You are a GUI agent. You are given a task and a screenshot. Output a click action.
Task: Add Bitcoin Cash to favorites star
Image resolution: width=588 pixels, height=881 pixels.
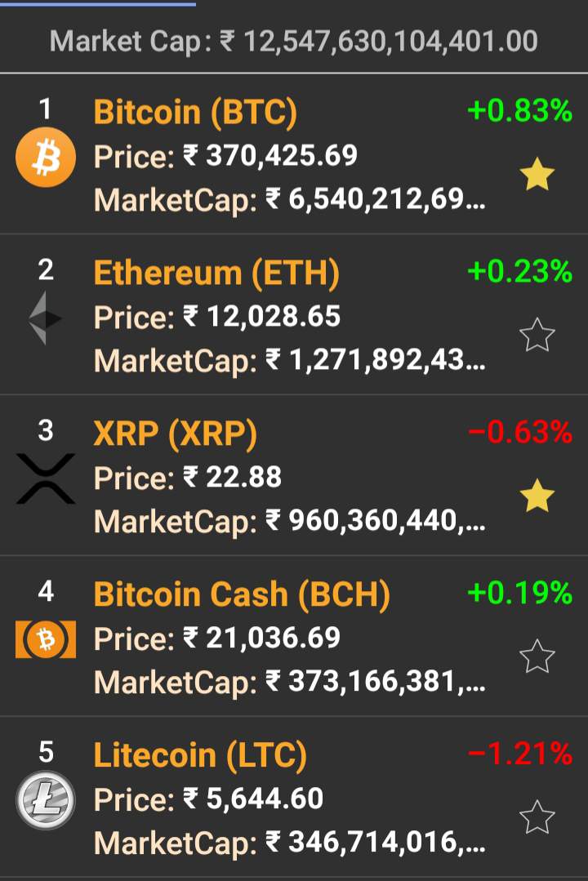(x=537, y=656)
